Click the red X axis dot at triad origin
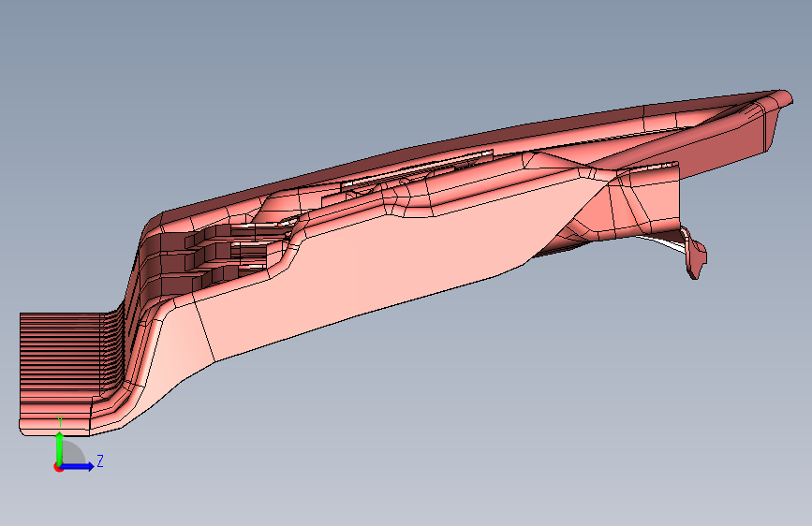This screenshot has height=526, width=812. [x=58, y=467]
